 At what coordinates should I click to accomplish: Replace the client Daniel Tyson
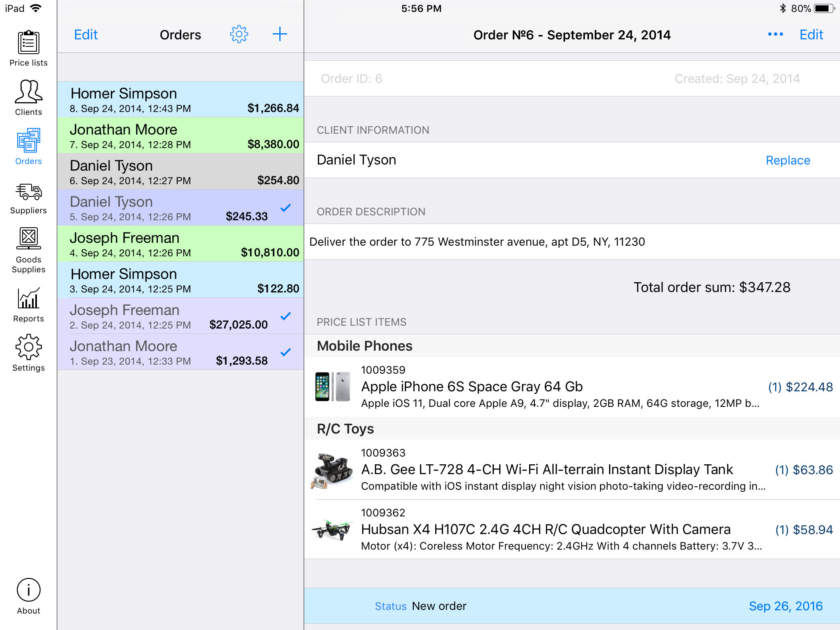(x=788, y=160)
